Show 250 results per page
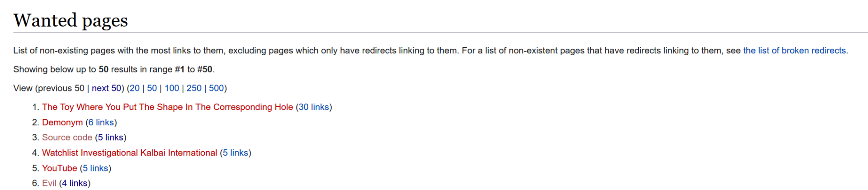 [x=194, y=88]
